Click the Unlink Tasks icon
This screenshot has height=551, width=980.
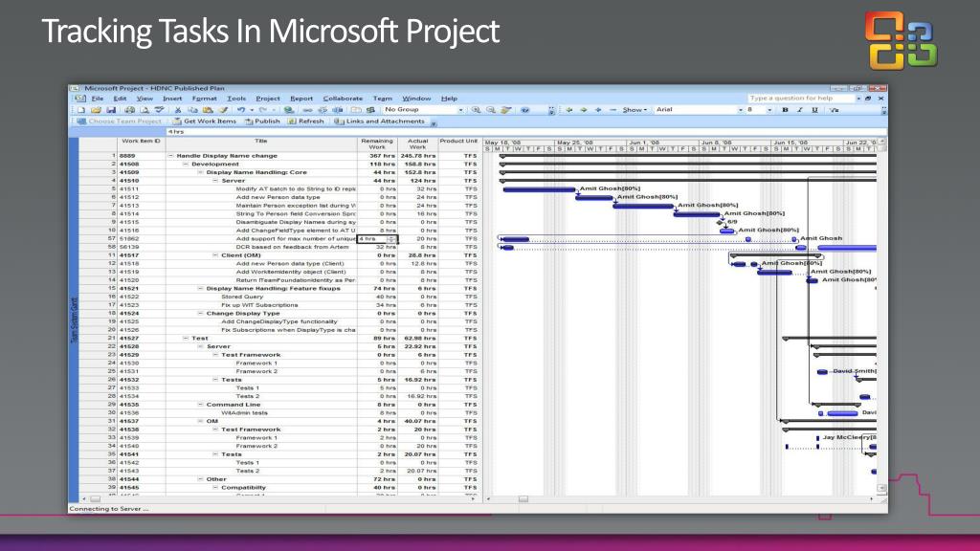pyautogui.click(x=323, y=110)
